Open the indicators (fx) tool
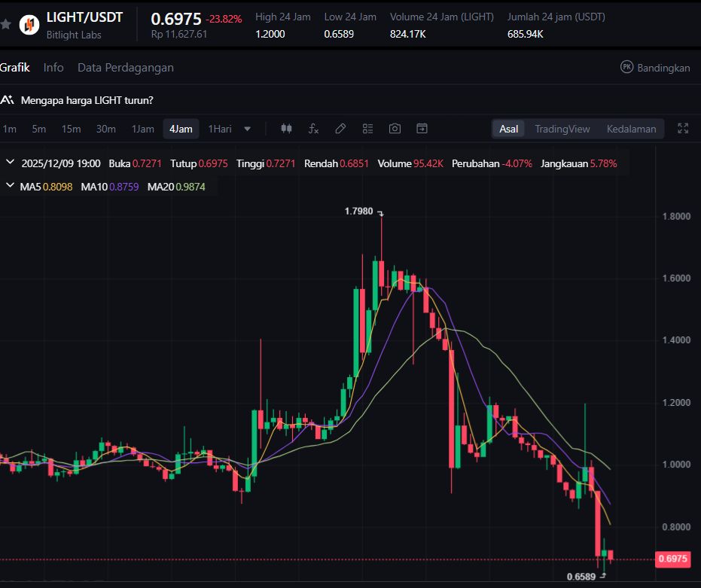Viewport: 701px width, 588px height. point(313,129)
